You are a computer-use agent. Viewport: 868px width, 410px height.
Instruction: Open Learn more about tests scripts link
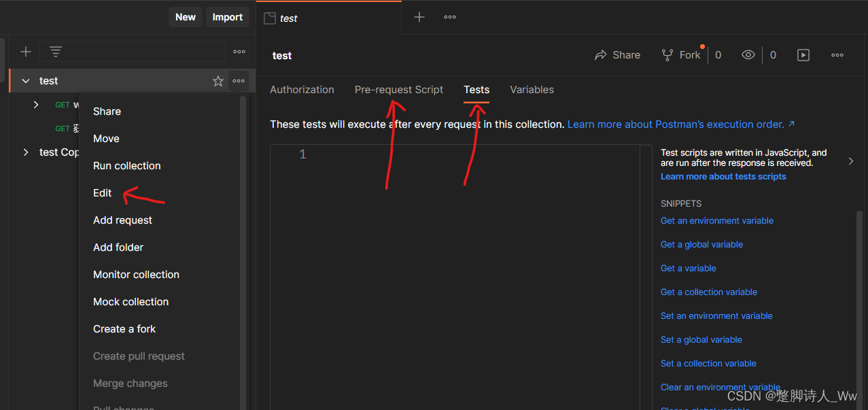click(723, 177)
